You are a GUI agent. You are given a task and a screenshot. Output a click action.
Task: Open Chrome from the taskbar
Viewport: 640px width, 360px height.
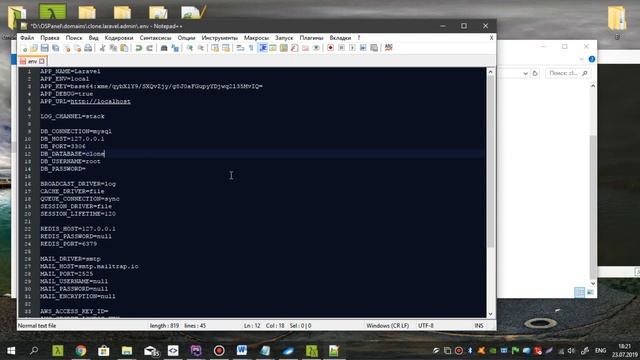pos(81,351)
